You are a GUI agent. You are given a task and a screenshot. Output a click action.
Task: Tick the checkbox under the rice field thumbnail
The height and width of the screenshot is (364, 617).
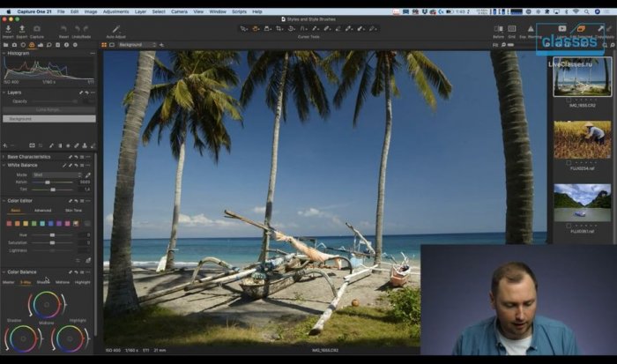point(569,162)
